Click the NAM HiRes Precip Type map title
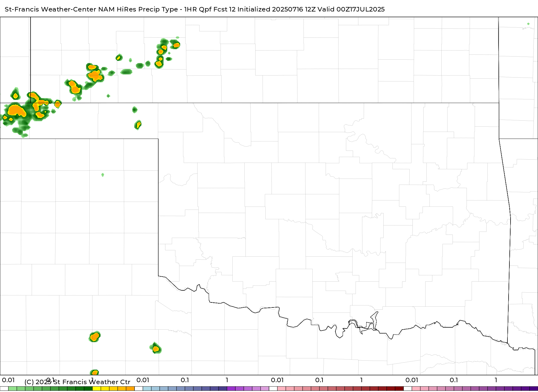The image size is (538, 392). (195, 9)
